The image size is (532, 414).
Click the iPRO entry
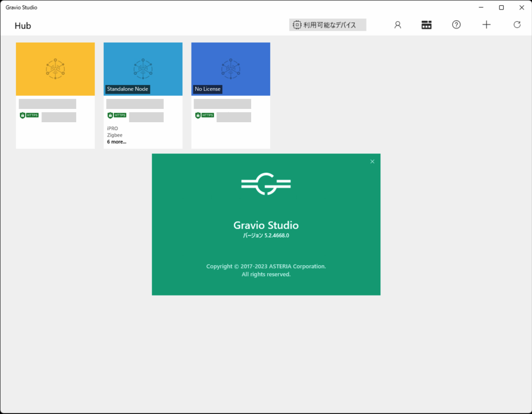pos(113,129)
